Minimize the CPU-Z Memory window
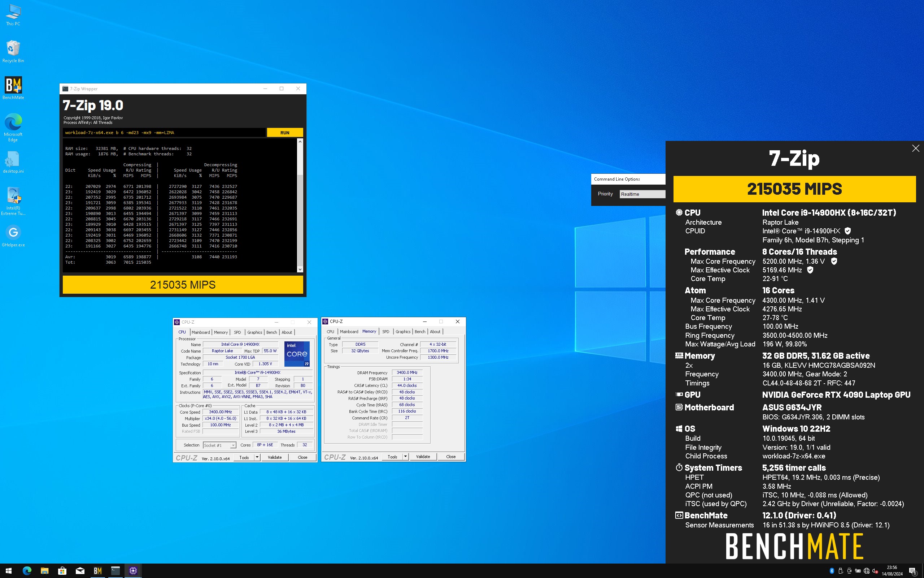 424,322
